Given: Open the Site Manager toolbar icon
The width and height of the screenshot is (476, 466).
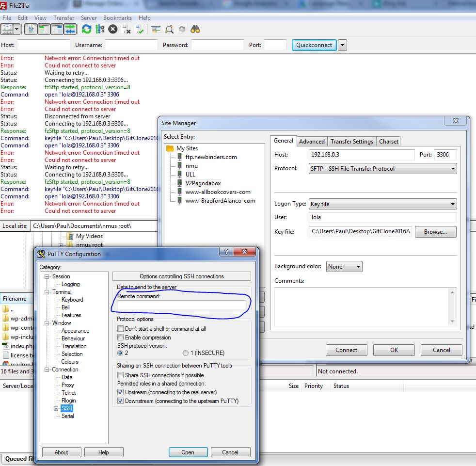Looking at the screenshot, I should tap(7, 30).
